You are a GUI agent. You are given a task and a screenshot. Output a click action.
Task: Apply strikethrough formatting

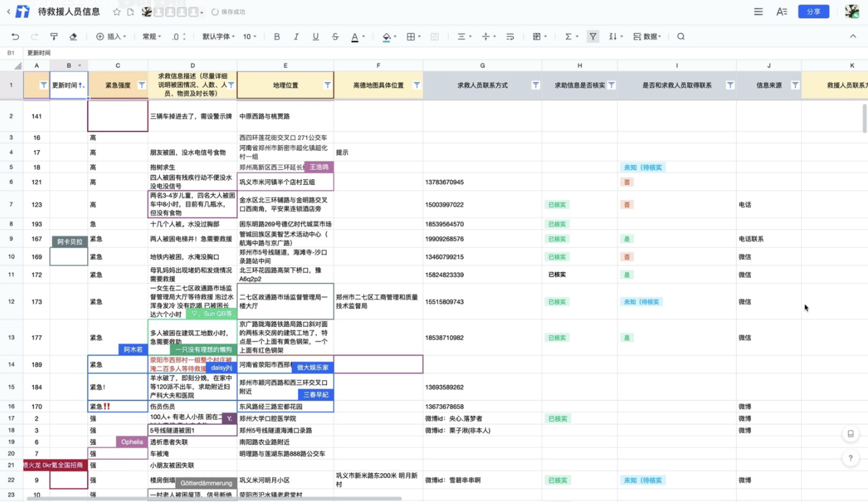tap(335, 36)
